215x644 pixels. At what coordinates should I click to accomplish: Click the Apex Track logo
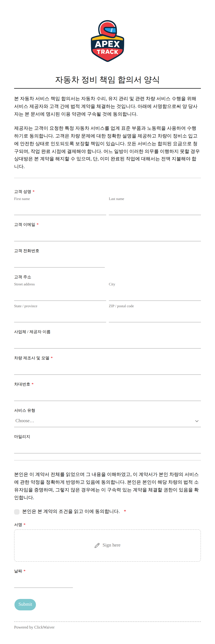[x=107, y=41]
